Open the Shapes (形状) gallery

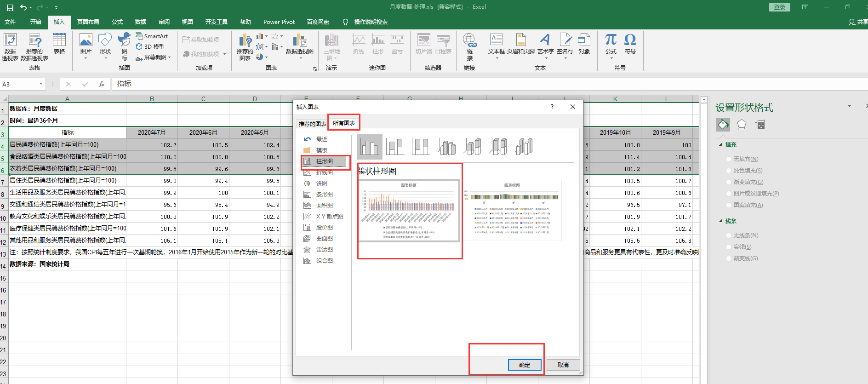(x=105, y=46)
